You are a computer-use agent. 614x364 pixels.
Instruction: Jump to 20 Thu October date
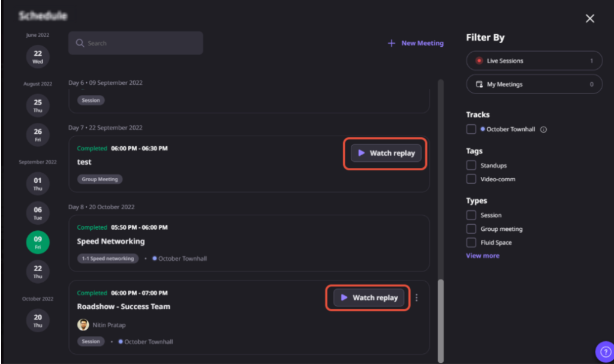38,320
